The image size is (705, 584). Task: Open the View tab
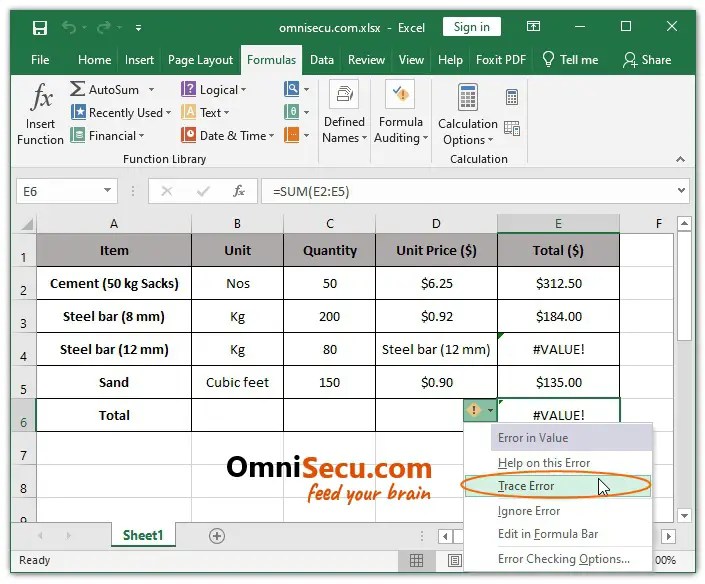[411, 60]
